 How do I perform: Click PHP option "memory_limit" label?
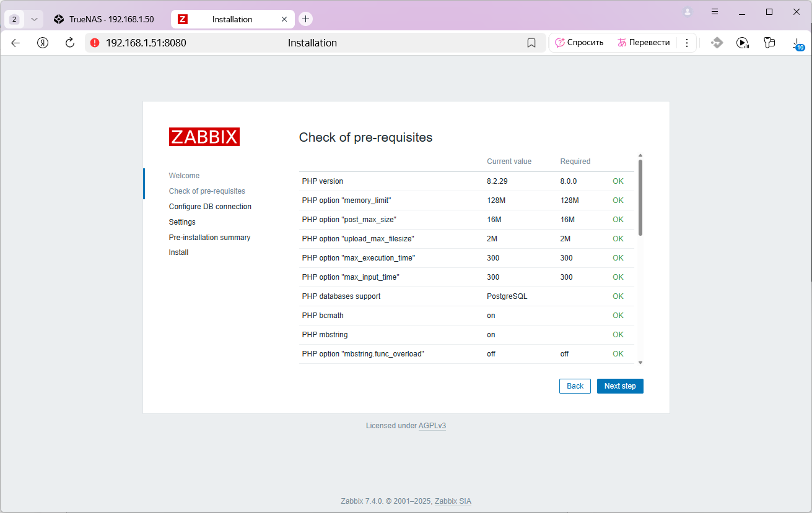coord(346,200)
